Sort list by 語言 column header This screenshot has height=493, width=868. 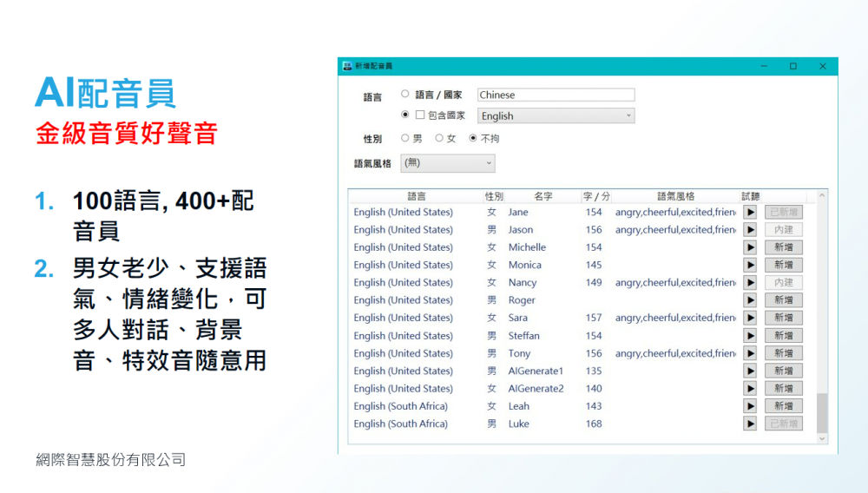(x=416, y=196)
